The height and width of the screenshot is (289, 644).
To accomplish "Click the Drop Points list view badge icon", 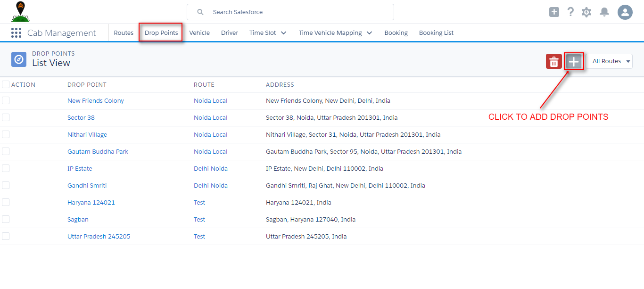I will pos(19,59).
